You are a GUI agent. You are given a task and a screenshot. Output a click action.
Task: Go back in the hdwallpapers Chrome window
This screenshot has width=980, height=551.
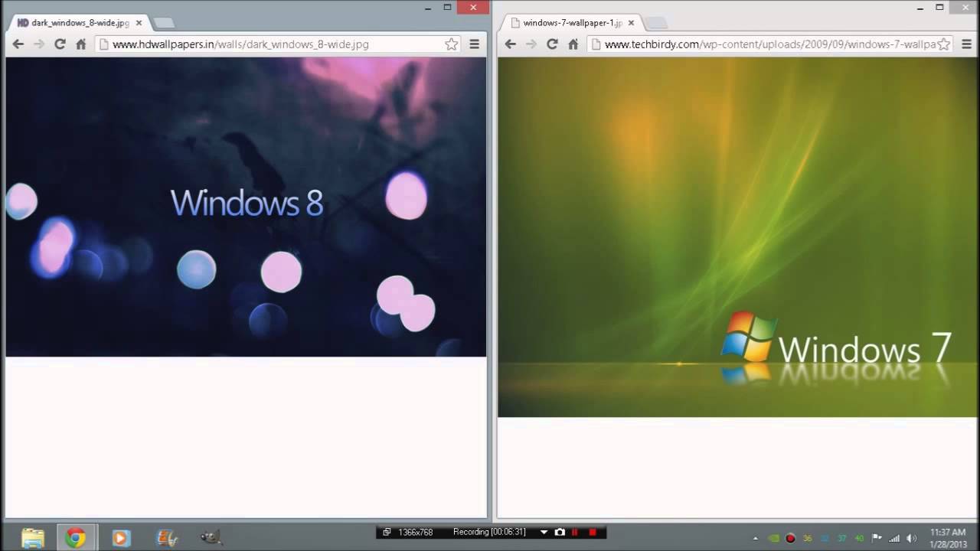(x=18, y=44)
